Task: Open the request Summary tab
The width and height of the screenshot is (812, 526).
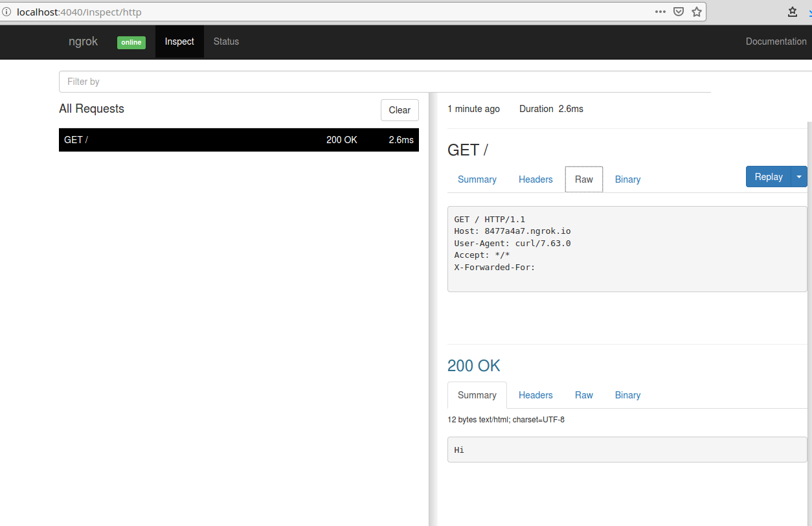Action: point(477,179)
